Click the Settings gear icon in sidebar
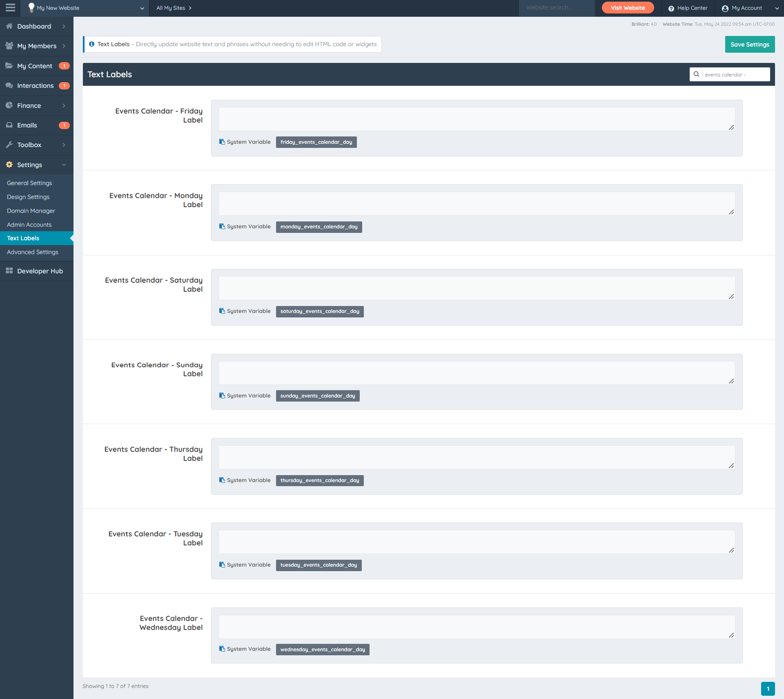The image size is (784, 699). 9,165
